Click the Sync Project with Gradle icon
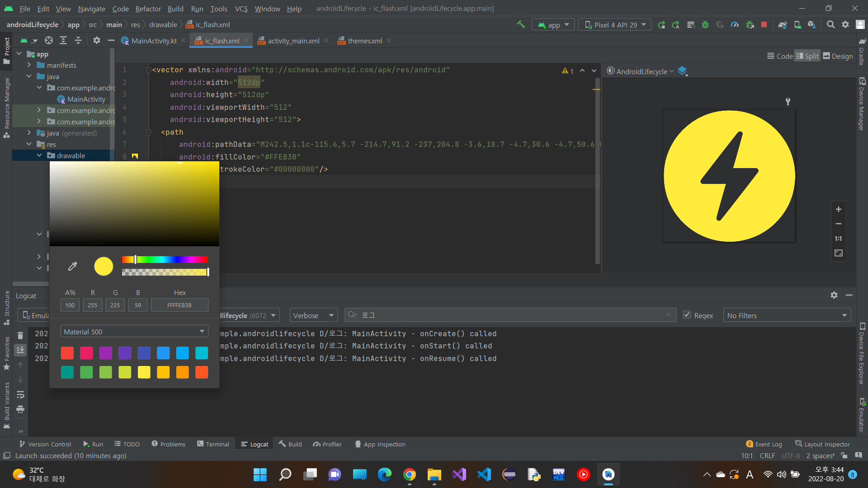The image size is (868, 488). pyautogui.click(x=783, y=25)
